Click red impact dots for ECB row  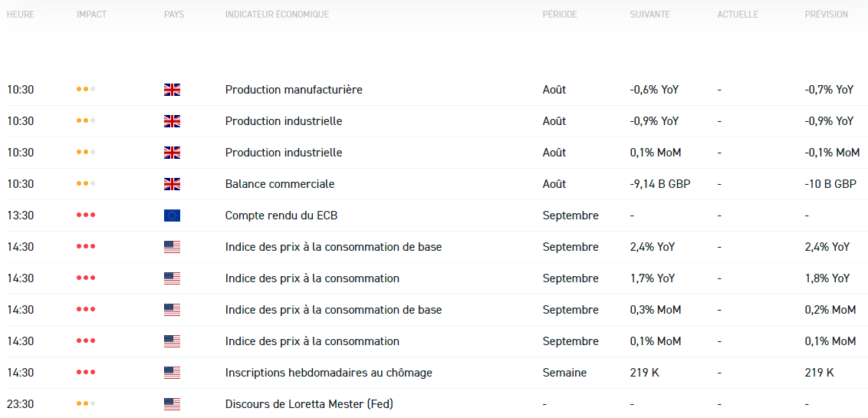86,216
